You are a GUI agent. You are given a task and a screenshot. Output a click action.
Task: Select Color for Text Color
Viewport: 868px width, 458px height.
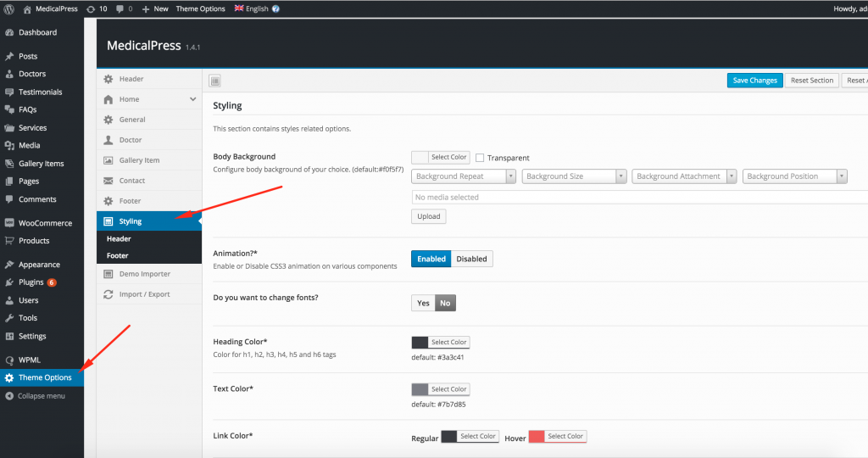(x=441, y=389)
